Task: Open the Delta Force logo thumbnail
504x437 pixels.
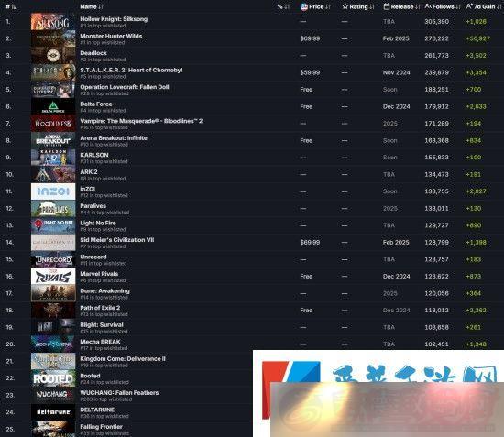Action: click(x=53, y=106)
